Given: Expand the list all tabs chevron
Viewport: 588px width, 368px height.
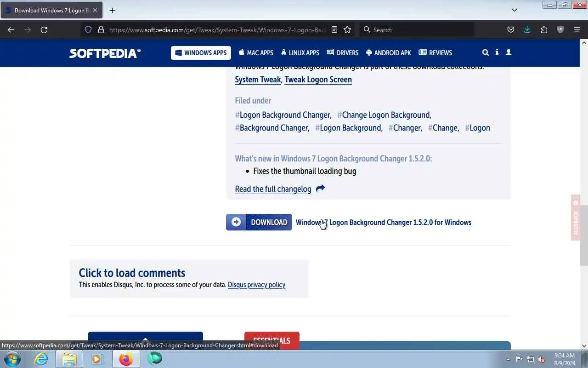Looking at the screenshot, I should pyautogui.click(x=514, y=10).
